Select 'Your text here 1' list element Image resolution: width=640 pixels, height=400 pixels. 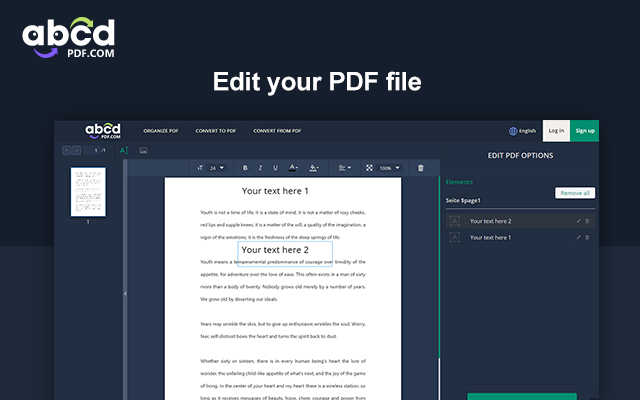click(x=520, y=237)
